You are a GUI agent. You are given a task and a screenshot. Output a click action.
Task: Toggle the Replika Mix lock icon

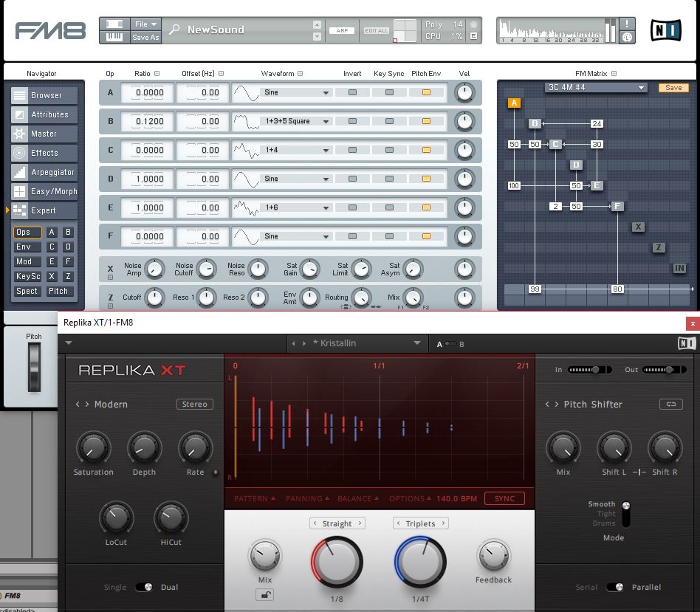click(265, 594)
